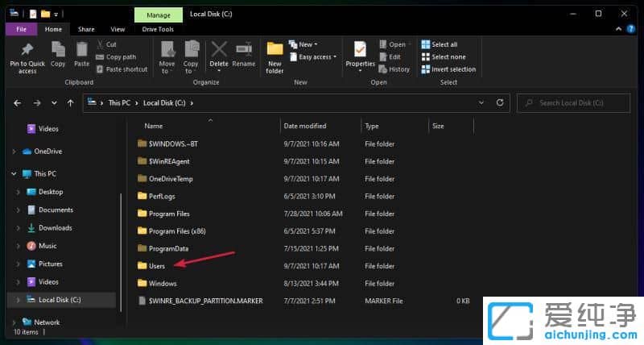The height and width of the screenshot is (345, 644).
Task: Open the address bar history dropdown
Action: 481,103
